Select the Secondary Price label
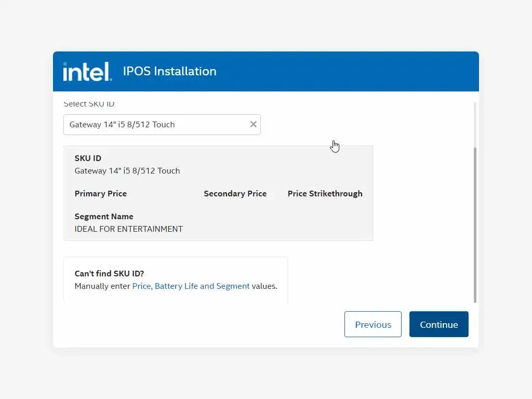The width and height of the screenshot is (532, 399). tap(235, 193)
